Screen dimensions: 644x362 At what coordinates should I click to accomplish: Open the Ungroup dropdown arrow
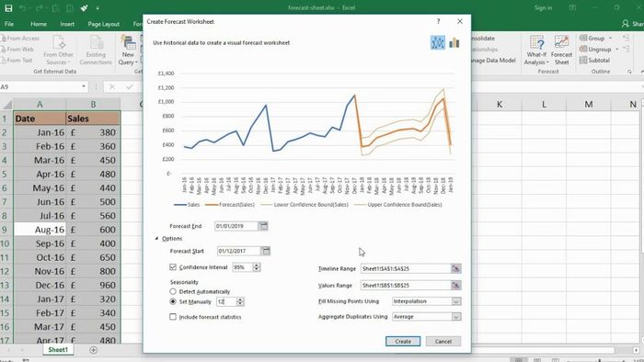click(x=617, y=50)
